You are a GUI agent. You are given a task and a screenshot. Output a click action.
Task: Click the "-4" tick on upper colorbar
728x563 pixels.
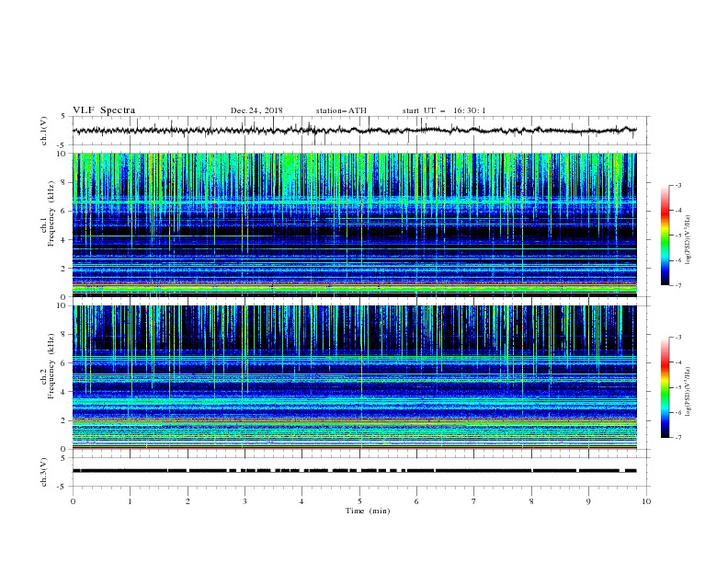click(x=678, y=211)
